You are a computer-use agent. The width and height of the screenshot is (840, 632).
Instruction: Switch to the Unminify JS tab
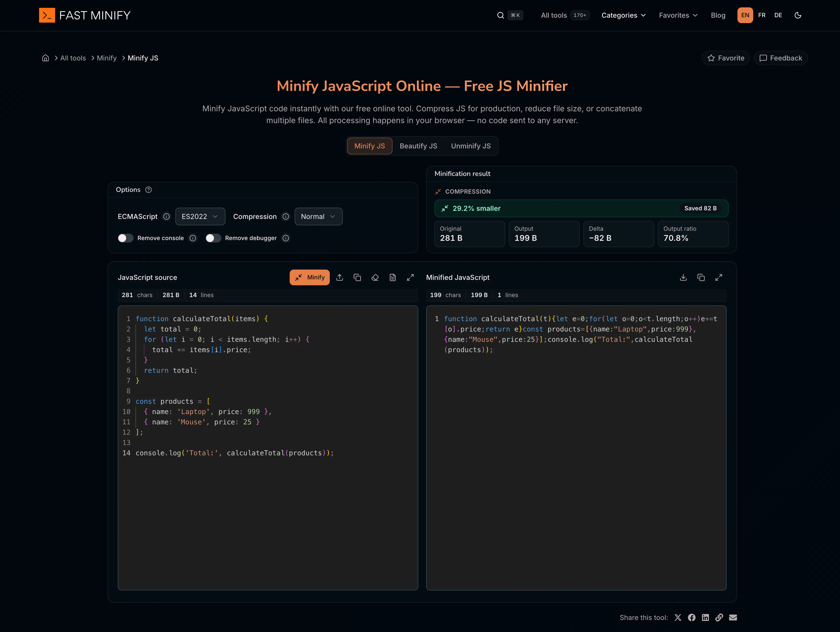[471, 146]
